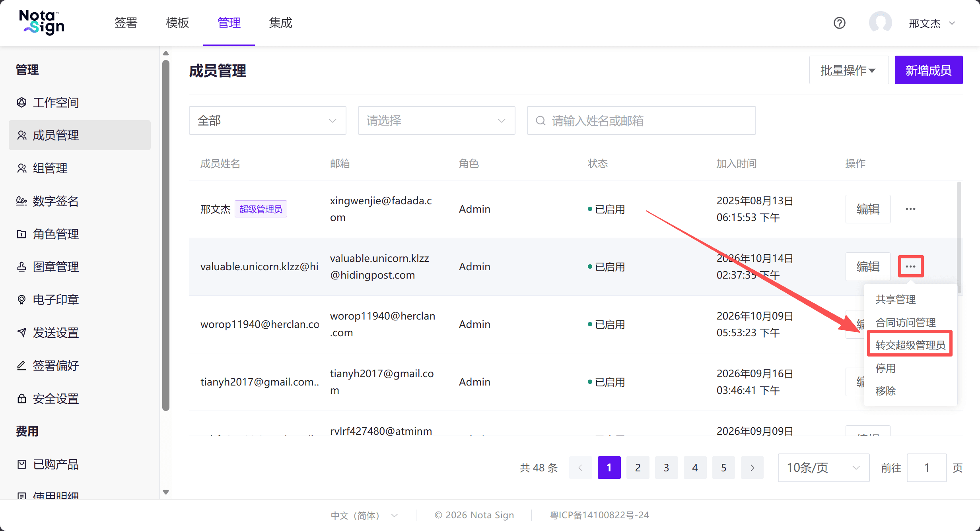Open the 请选择 dropdown
The image size is (980, 531).
tap(436, 120)
